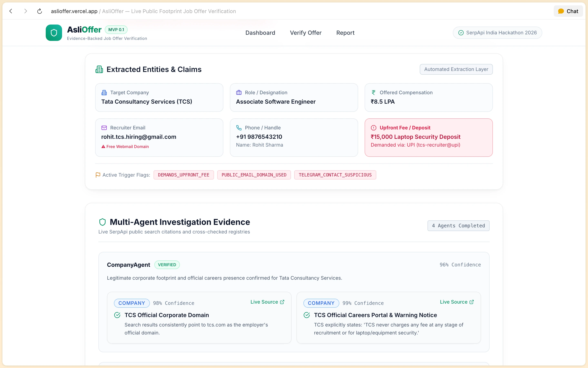This screenshot has width=588, height=368.
Task: Click the Recruiter Email envelope icon
Action: 104,128
